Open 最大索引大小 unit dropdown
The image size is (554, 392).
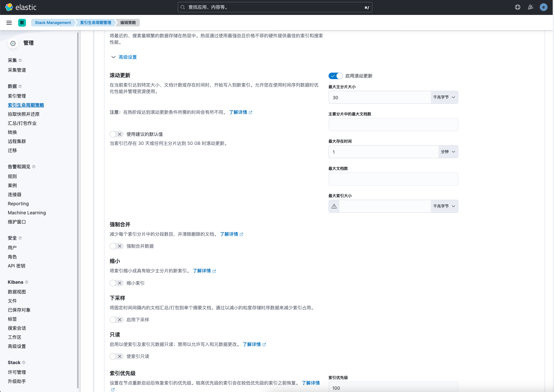pyautogui.click(x=444, y=206)
